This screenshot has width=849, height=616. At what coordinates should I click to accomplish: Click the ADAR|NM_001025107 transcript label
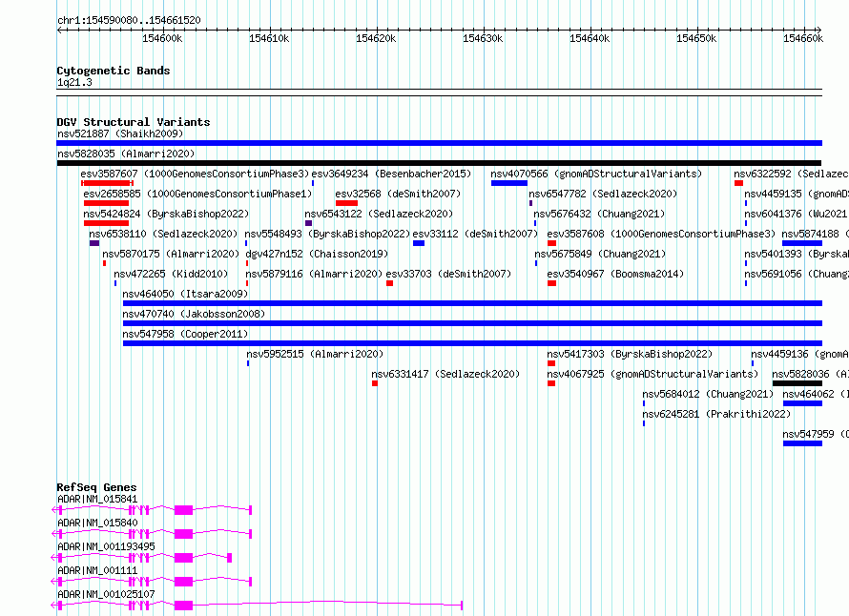point(106,594)
